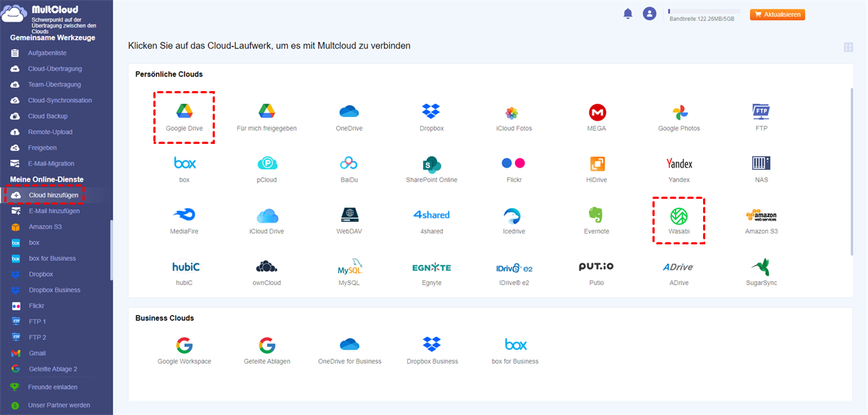Image resolution: width=868 pixels, height=415 pixels.
Task: Choose the personal box cloud icon
Action: [184, 163]
